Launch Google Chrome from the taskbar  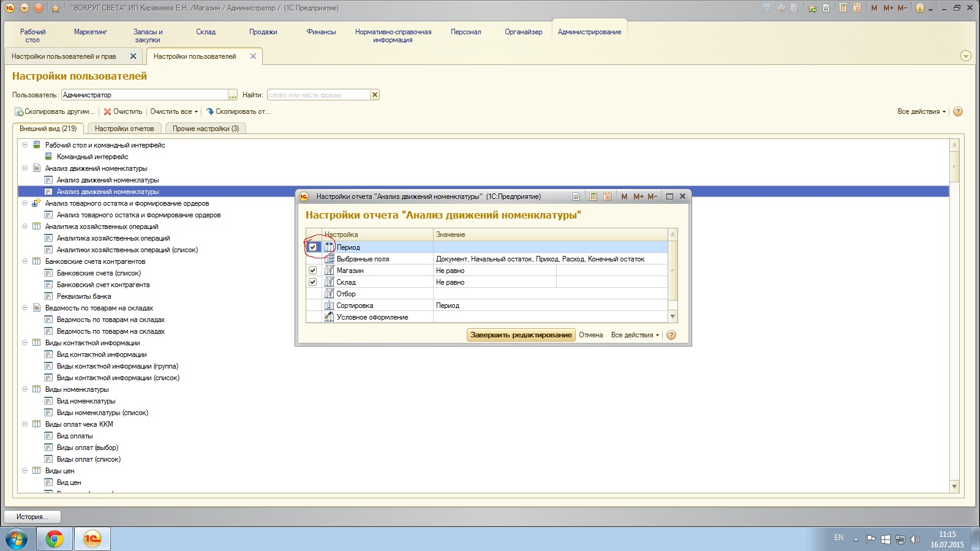click(55, 539)
